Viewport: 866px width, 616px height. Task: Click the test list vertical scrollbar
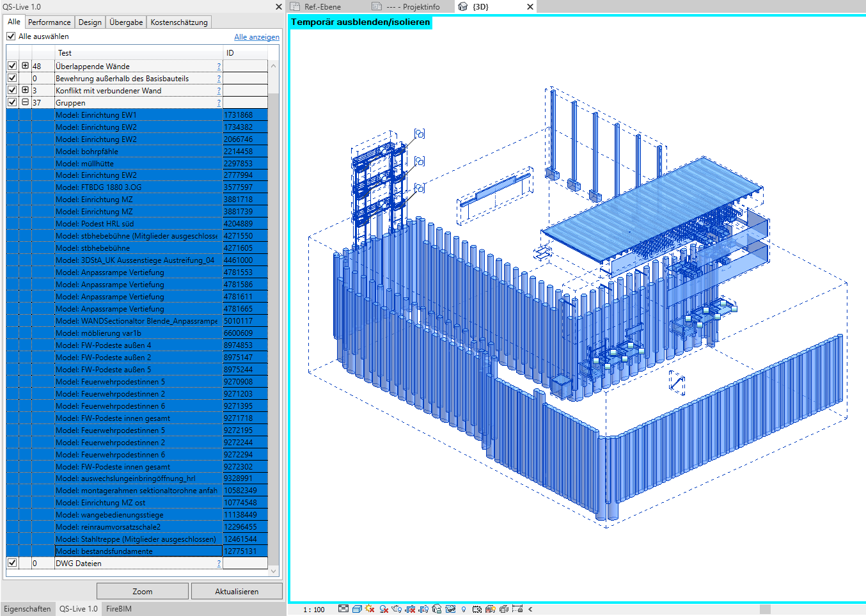[274, 320]
